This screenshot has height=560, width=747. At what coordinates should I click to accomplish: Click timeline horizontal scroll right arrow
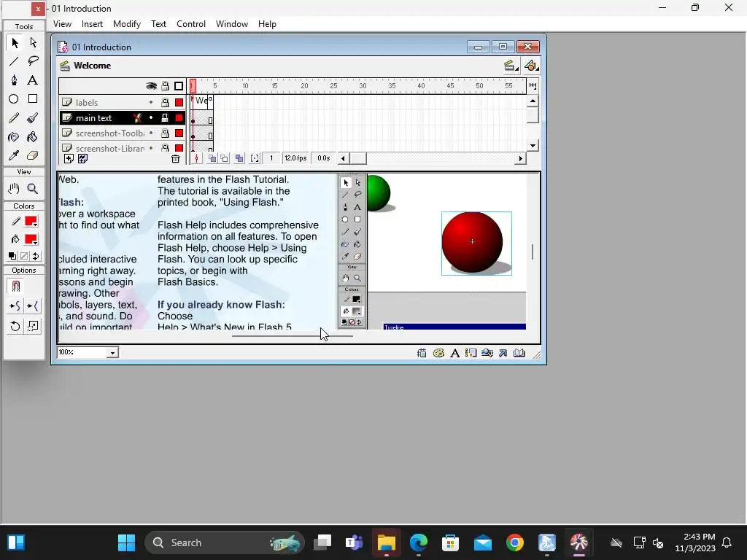(521, 158)
